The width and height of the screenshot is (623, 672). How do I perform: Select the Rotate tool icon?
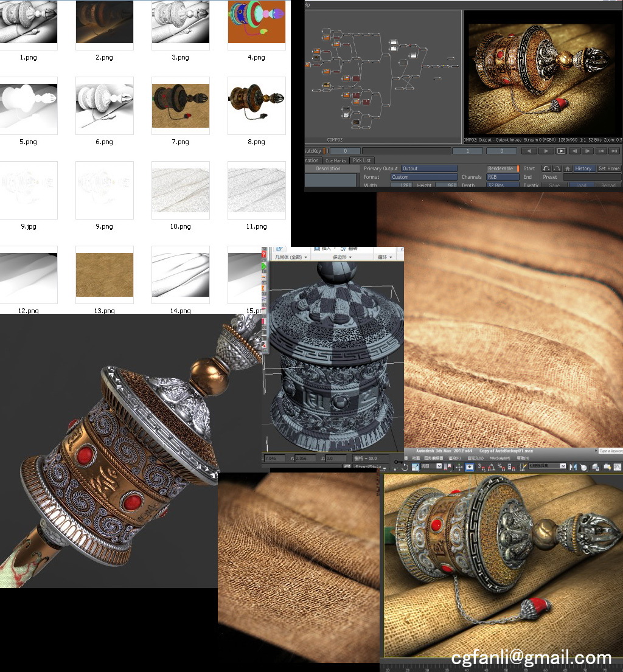405,466
